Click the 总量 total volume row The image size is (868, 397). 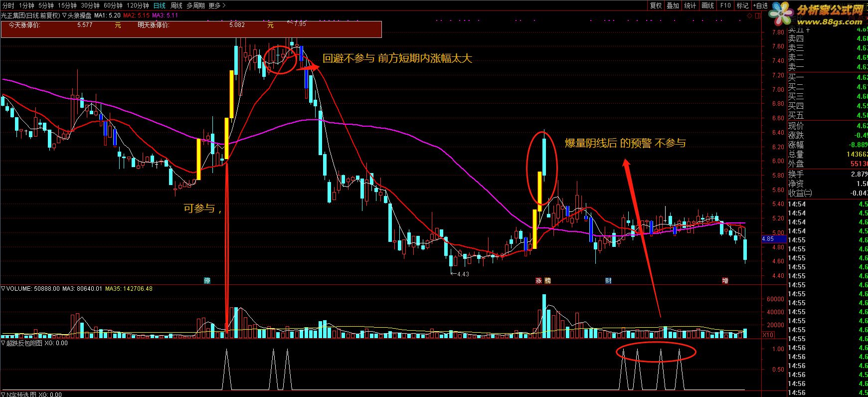click(828, 155)
